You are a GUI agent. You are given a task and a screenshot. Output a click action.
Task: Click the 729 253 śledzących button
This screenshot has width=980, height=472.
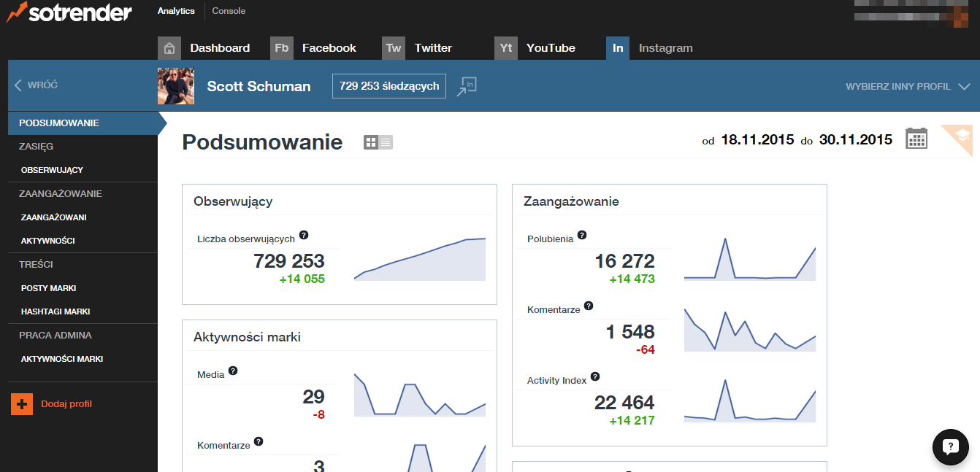[388, 86]
